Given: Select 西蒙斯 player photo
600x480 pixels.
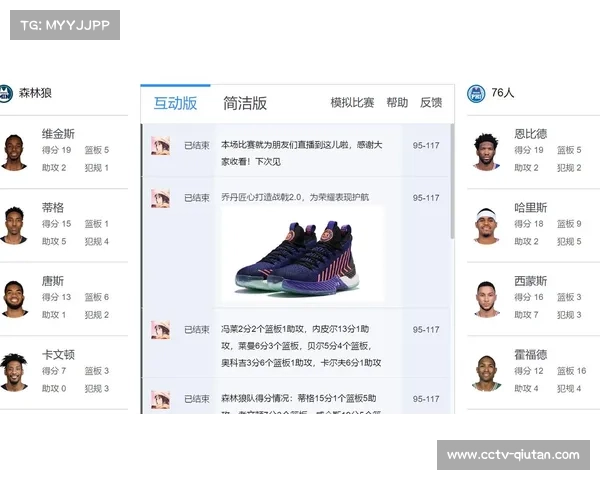Looking at the screenshot, I should pyautogui.click(x=487, y=299).
